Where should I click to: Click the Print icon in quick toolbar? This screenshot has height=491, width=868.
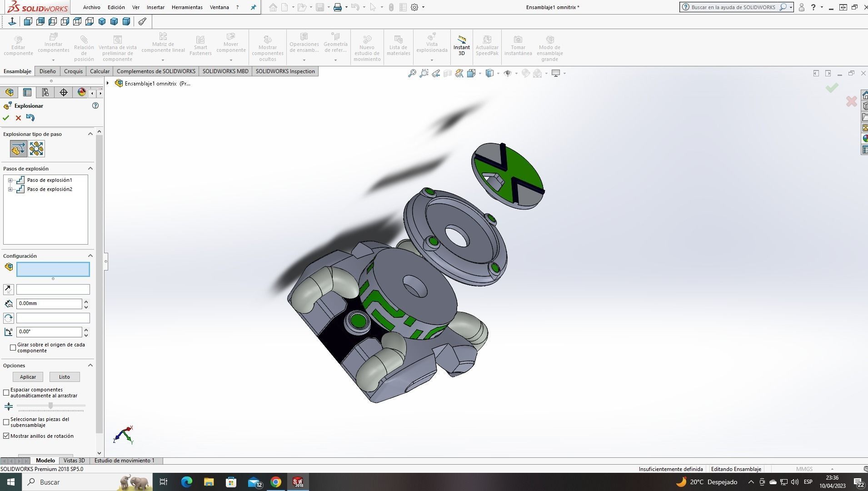pyautogui.click(x=338, y=7)
